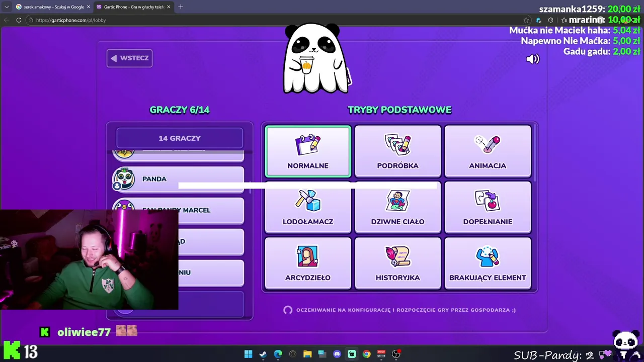Screen dimensions: 644x362
Task: Click the Graczy 6/14 counter
Action: coord(180,110)
